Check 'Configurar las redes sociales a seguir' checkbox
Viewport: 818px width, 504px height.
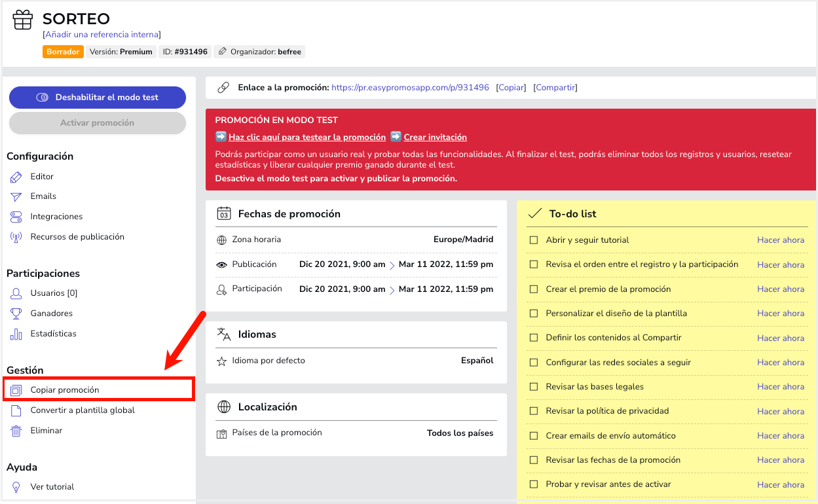tap(534, 363)
